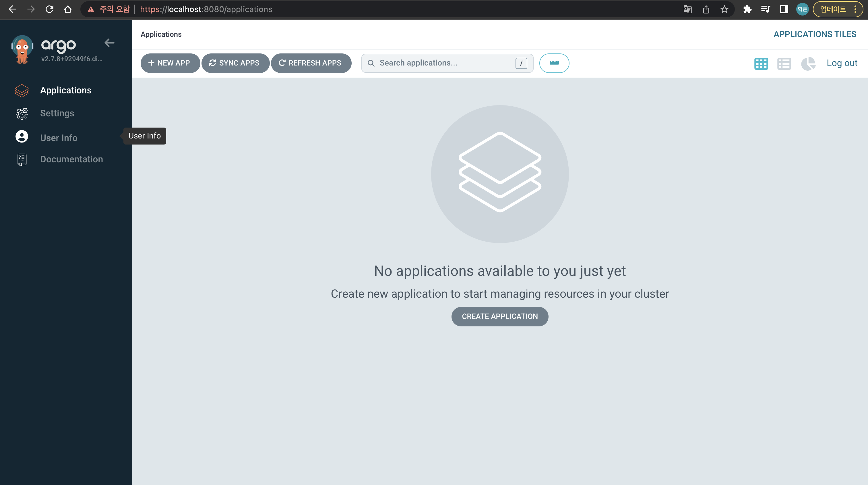Click the Applications Tiles header label

point(814,34)
